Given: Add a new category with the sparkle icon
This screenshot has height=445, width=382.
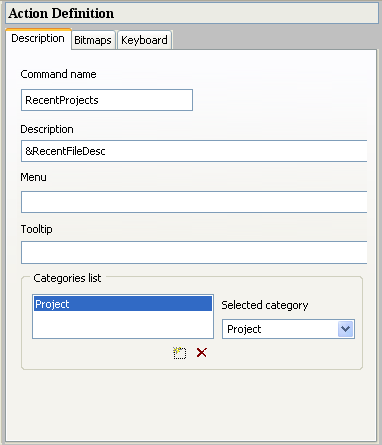Looking at the screenshot, I should [x=180, y=353].
